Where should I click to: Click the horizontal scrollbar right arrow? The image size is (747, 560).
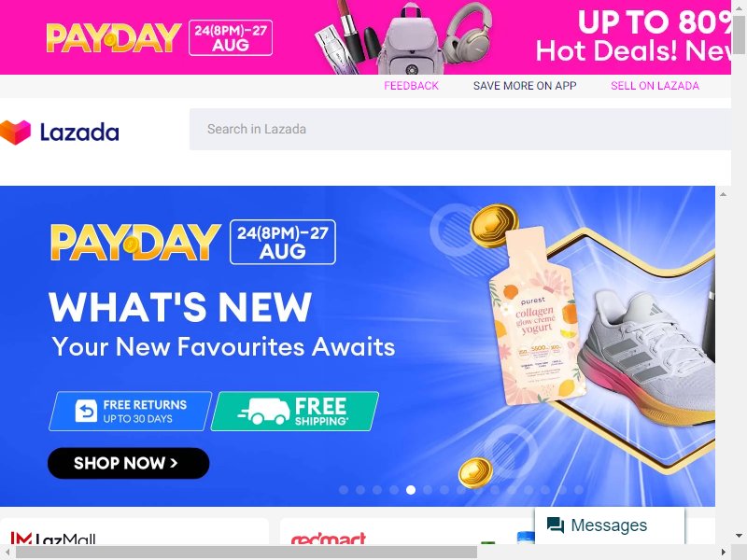[724, 553]
